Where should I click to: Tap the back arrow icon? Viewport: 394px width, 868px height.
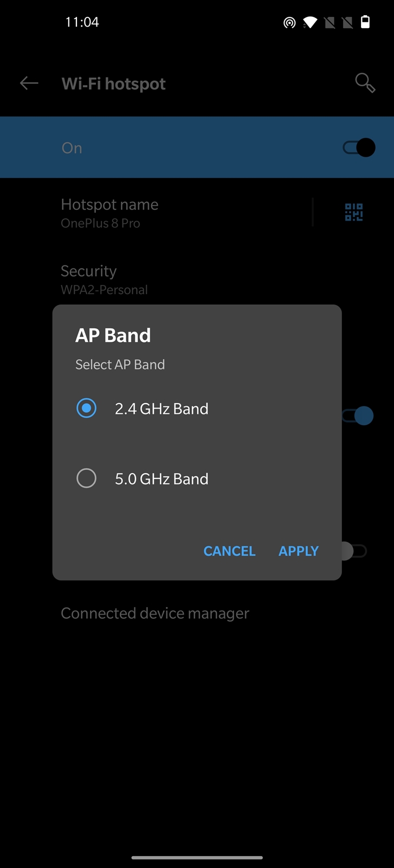[29, 83]
